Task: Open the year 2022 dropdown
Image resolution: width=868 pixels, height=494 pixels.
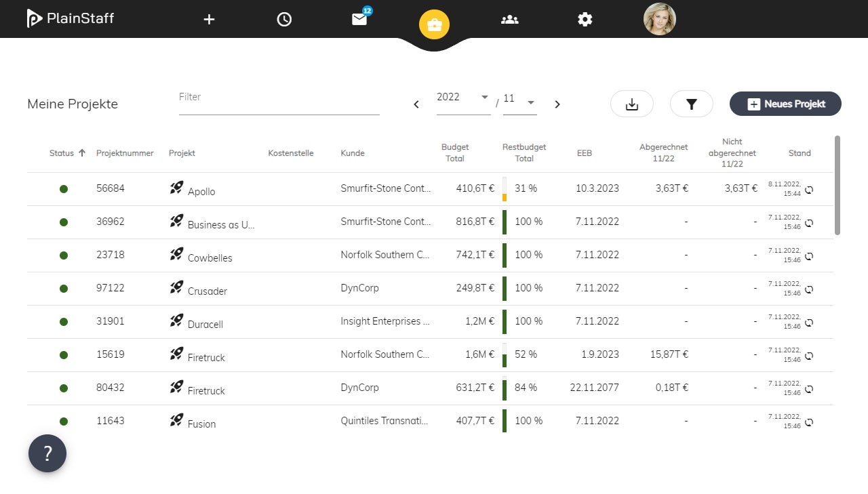Action: tap(463, 98)
